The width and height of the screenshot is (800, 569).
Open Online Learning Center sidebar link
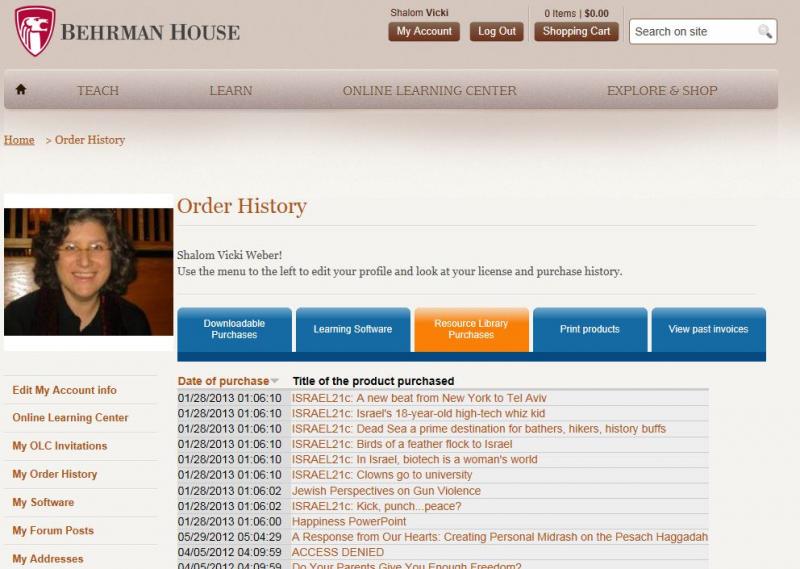(x=70, y=417)
